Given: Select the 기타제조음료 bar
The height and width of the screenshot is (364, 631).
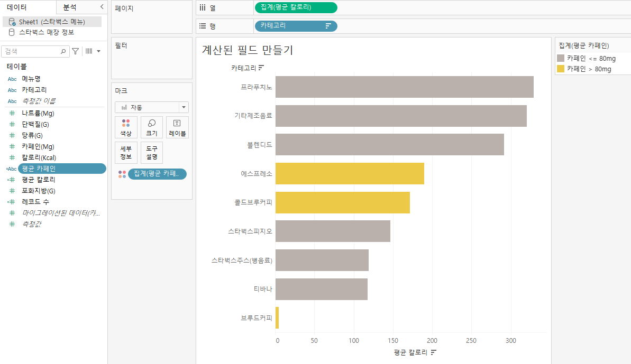Looking at the screenshot, I should [401, 116].
